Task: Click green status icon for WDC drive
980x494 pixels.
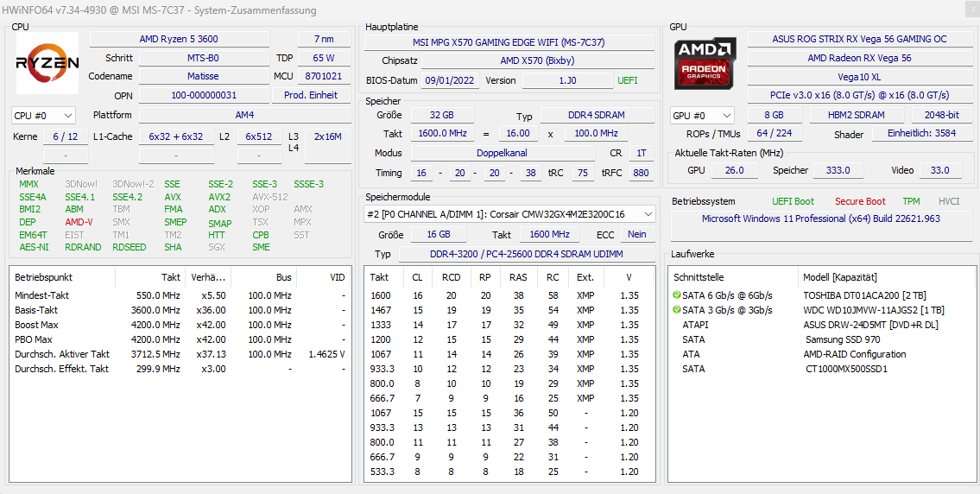Action: [x=676, y=310]
